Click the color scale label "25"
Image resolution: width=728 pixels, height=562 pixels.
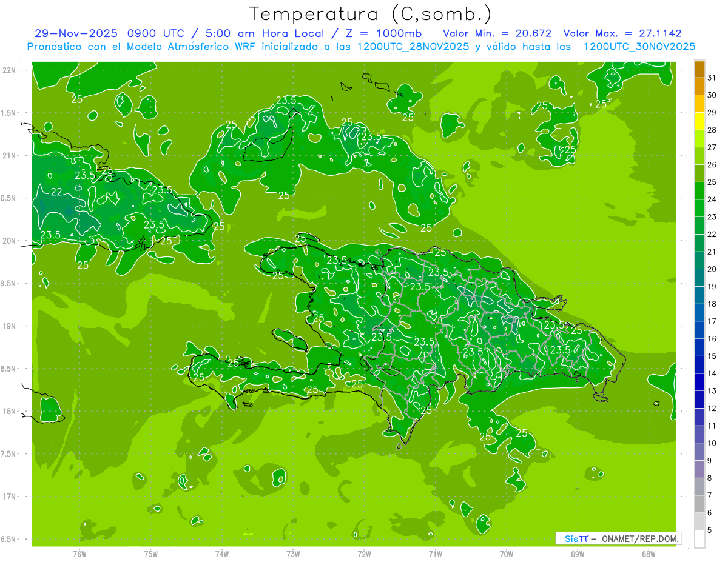pyautogui.click(x=712, y=182)
